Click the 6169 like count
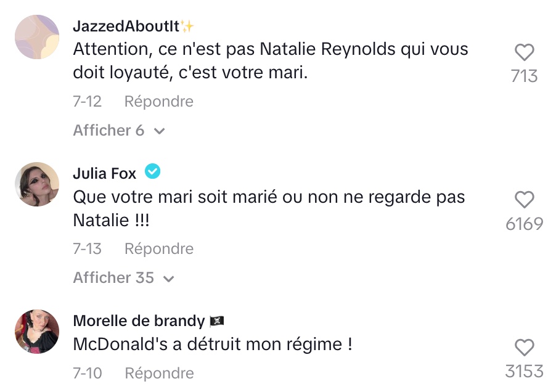 tap(525, 224)
